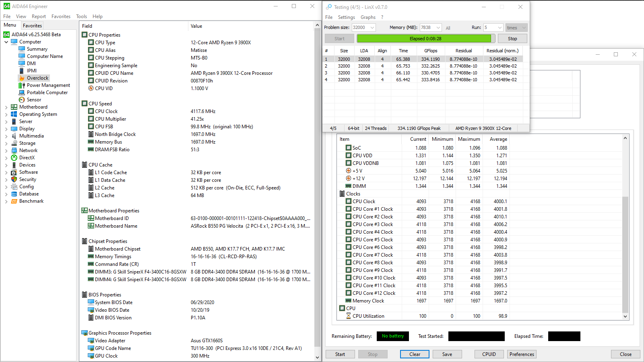Select LinX result row number 3
Image resolution: width=644 pixels, height=362 pixels.
[423, 73]
